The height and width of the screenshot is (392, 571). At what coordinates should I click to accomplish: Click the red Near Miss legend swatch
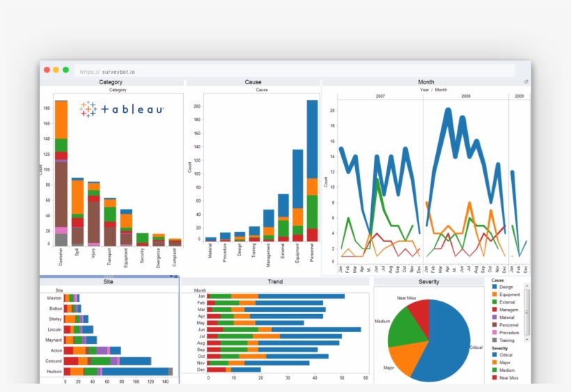[x=494, y=378]
